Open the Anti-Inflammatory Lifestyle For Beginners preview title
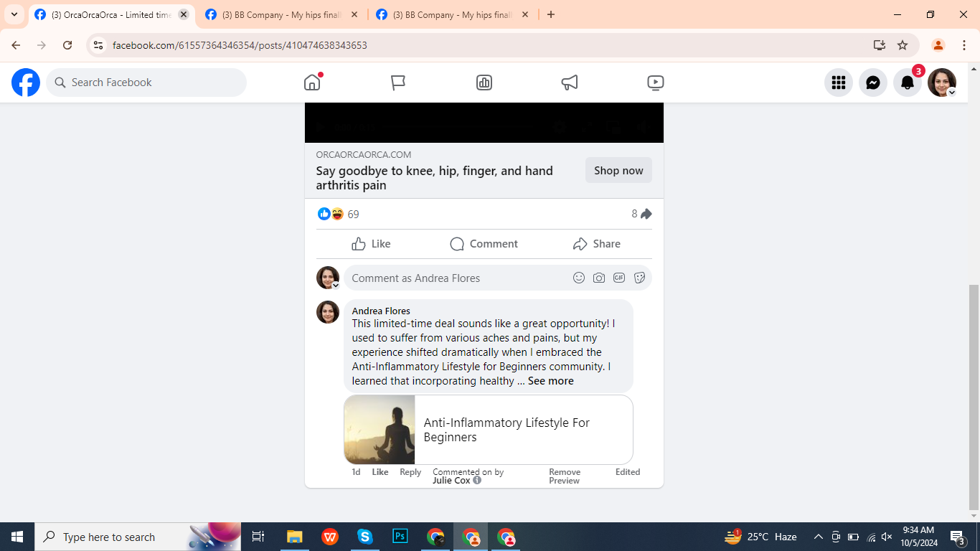The height and width of the screenshot is (551, 980). (507, 430)
